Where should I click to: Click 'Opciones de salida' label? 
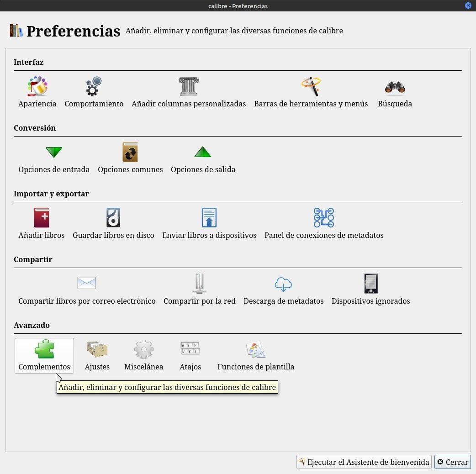tap(203, 169)
